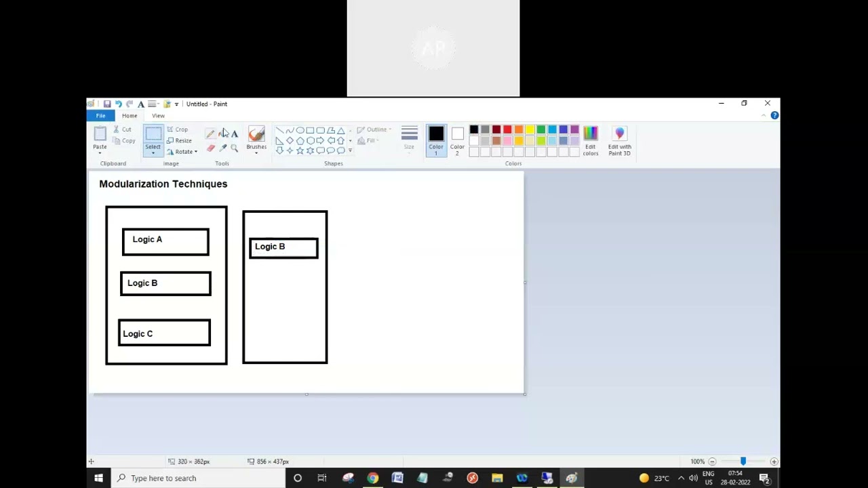Pick the Eraser tool
The image size is (868, 488).
pos(210,148)
